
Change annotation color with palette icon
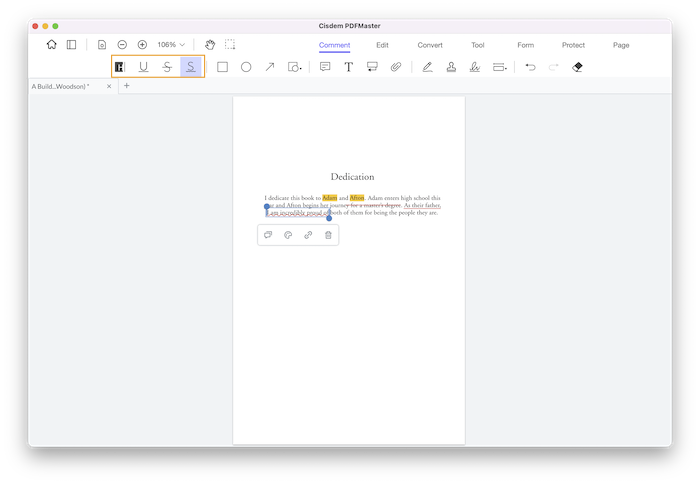(288, 235)
